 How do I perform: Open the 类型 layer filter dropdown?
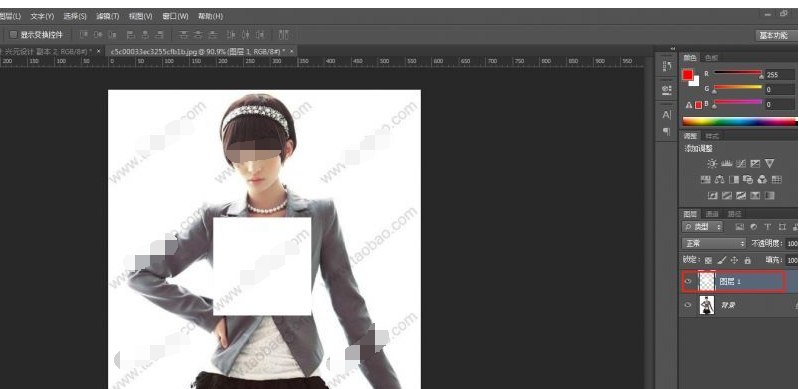coord(703,227)
